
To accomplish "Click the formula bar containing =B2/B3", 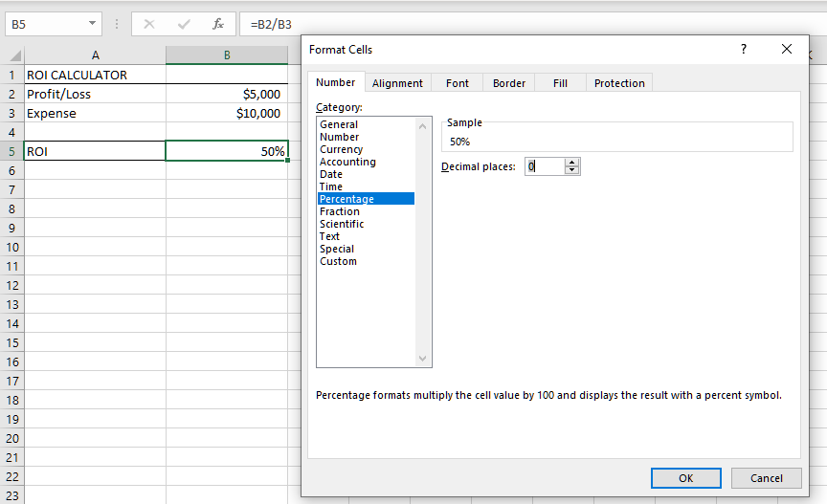I will (x=533, y=24).
